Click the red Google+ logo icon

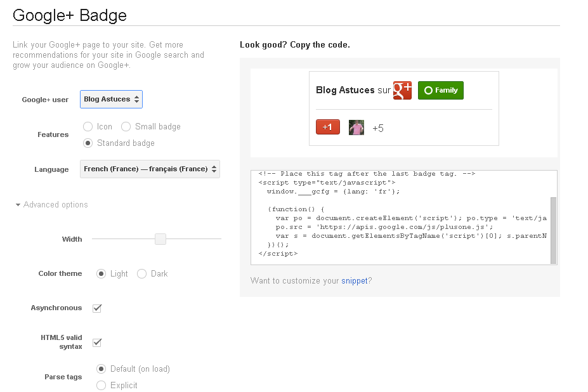[x=403, y=90]
